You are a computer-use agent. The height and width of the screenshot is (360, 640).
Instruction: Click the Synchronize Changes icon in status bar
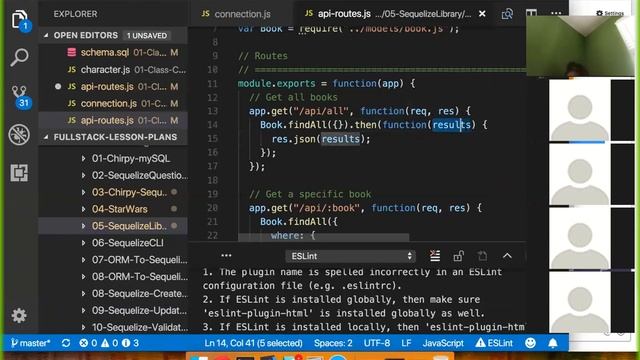[x=66, y=343]
